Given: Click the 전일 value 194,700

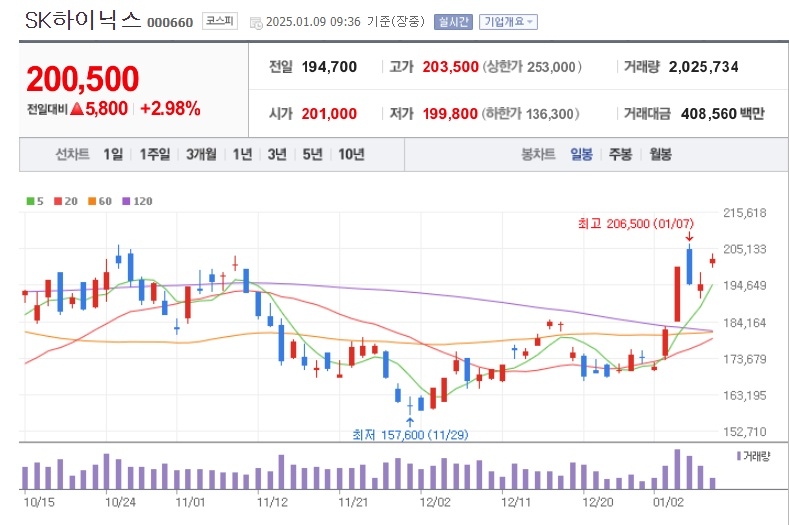Looking at the screenshot, I should click(x=329, y=66).
